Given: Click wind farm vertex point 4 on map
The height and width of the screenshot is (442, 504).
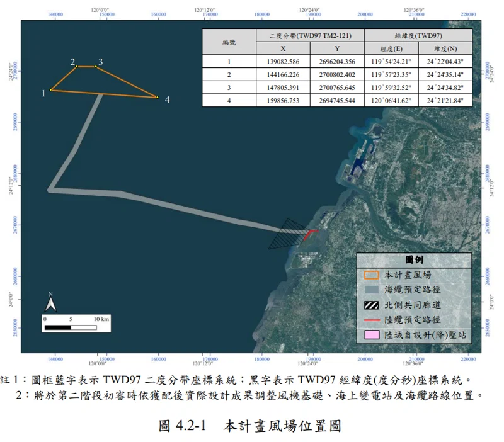Looking at the screenshot, I should point(157,97).
